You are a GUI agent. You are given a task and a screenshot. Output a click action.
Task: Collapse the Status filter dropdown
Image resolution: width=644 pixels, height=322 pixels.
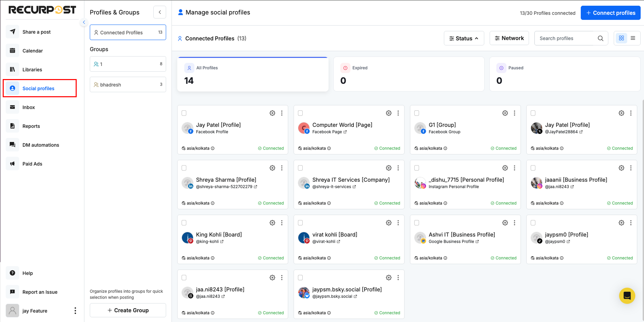pos(464,38)
